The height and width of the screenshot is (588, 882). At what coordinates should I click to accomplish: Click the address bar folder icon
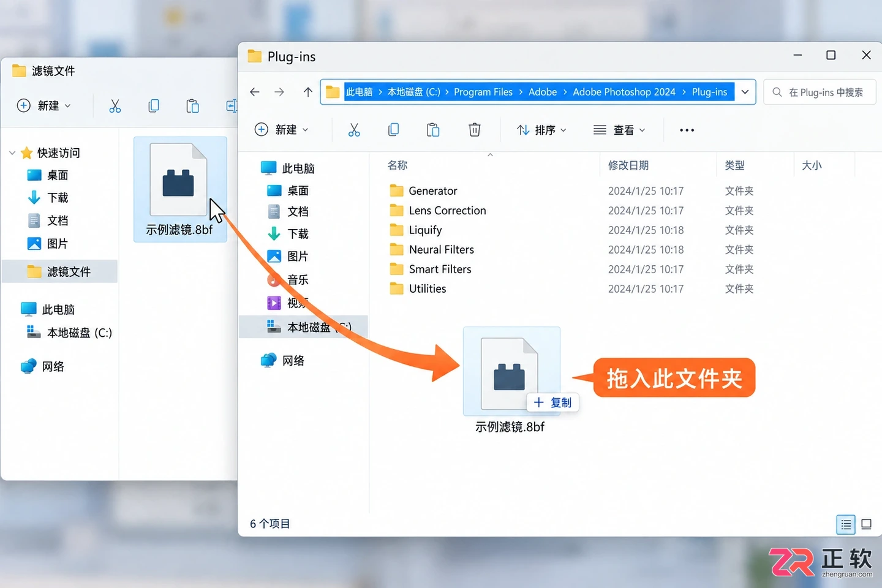tap(333, 92)
